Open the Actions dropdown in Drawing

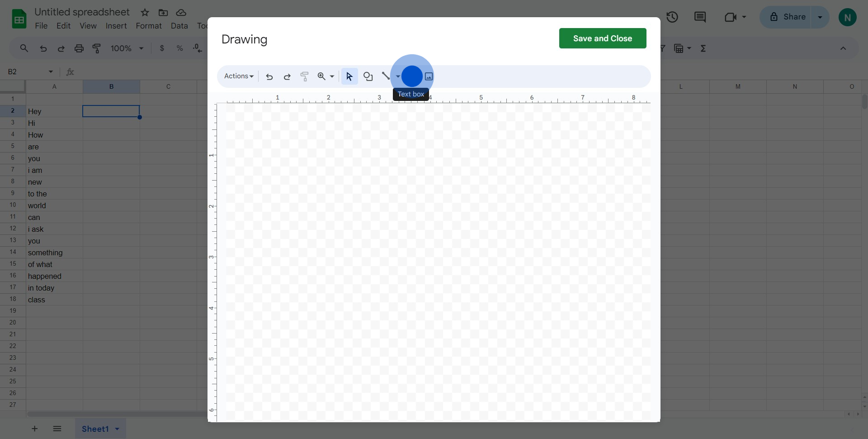pos(239,76)
